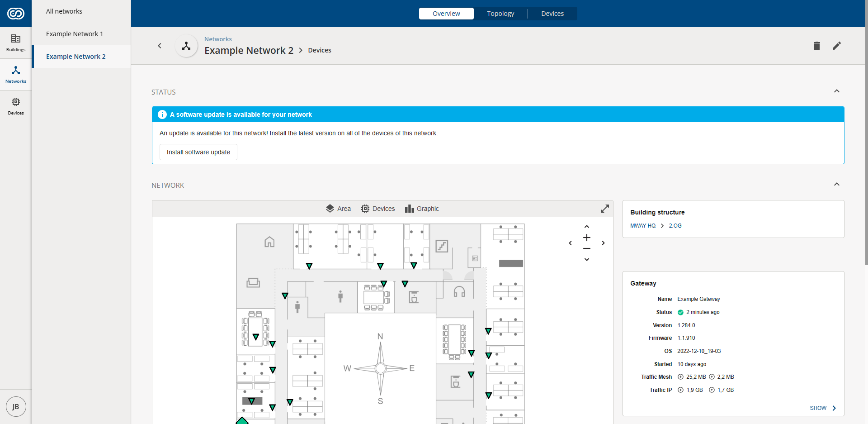Screen dimensions: 868x424
Task: Switch to the Topology tab
Action: click(500, 14)
